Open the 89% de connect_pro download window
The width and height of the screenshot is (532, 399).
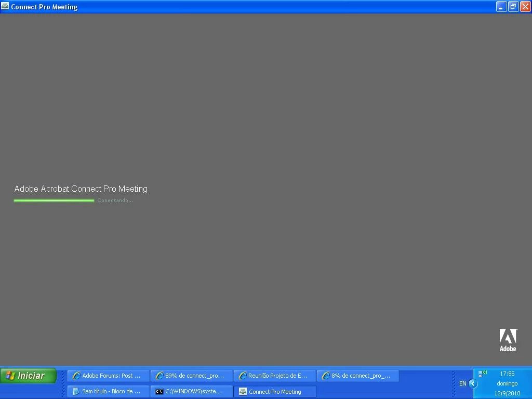tap(192, 376)
